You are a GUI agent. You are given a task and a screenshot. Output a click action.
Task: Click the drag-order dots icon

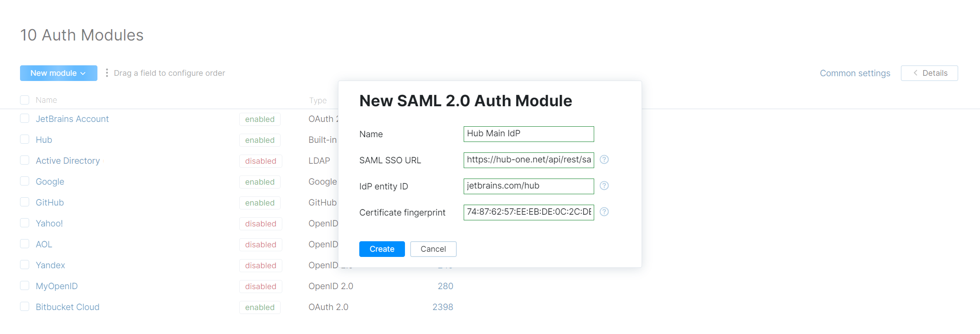107,73
